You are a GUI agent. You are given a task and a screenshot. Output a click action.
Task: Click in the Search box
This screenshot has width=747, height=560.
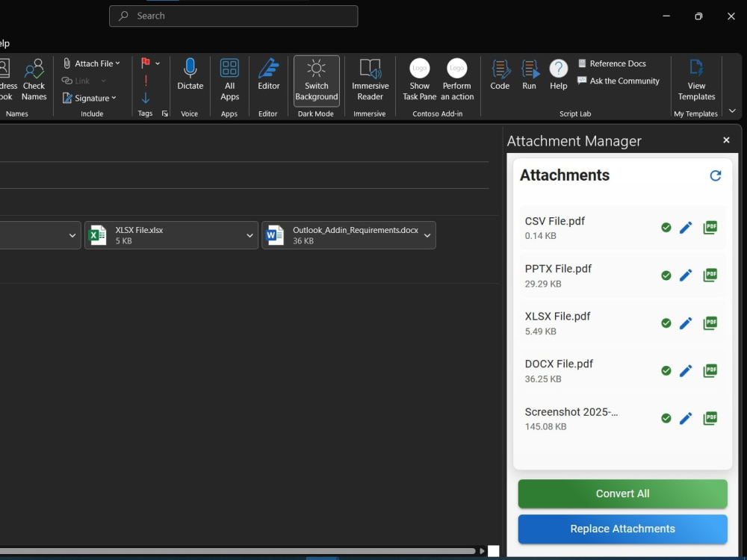pyautogui.click(x=233, y=16)
